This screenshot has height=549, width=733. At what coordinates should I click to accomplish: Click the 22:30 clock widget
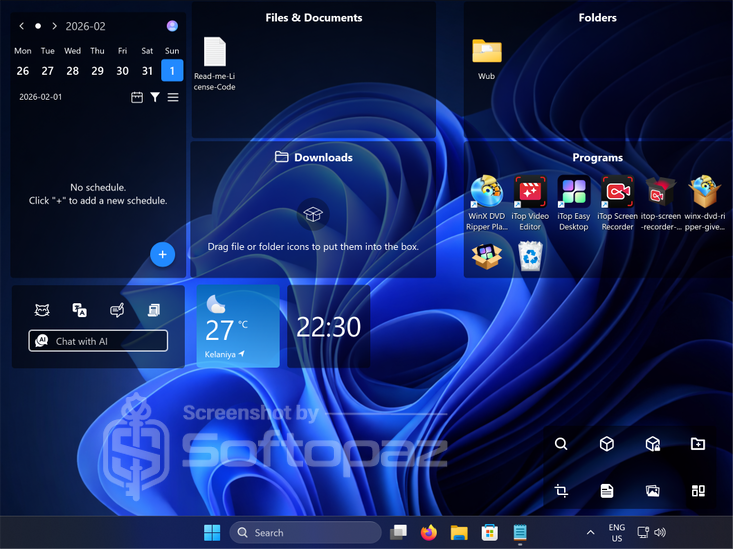[329, 326]
